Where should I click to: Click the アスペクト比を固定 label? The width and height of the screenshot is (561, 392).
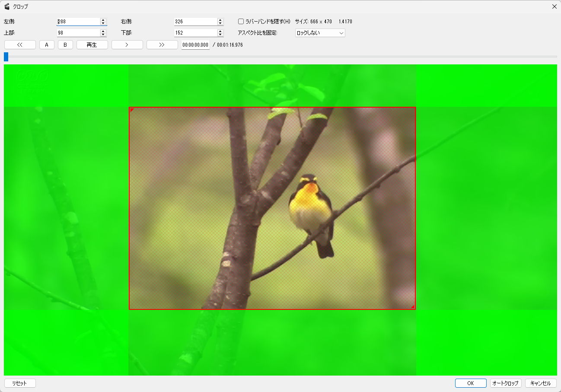[258, 33]
